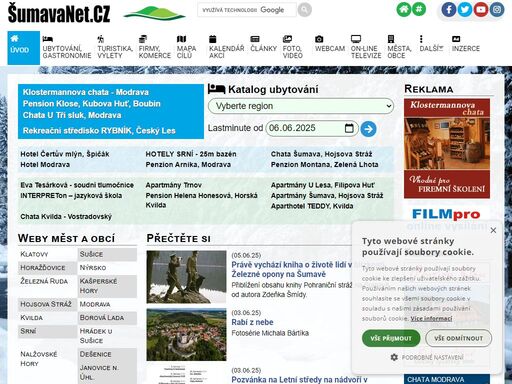Open Penzion Arnika, Modrava link
The width and height of the screenshot is (512, 384).
(x=188, y=165)
